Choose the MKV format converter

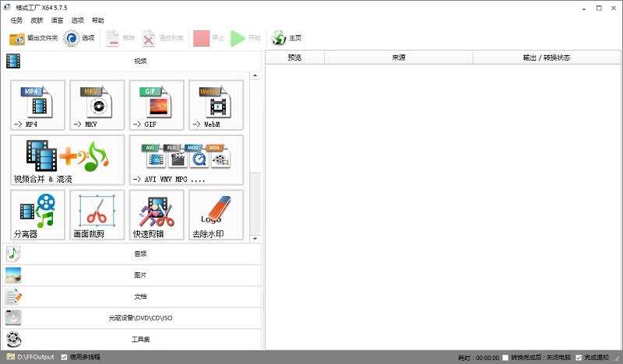pyautogui.click(x=97, y=104)
